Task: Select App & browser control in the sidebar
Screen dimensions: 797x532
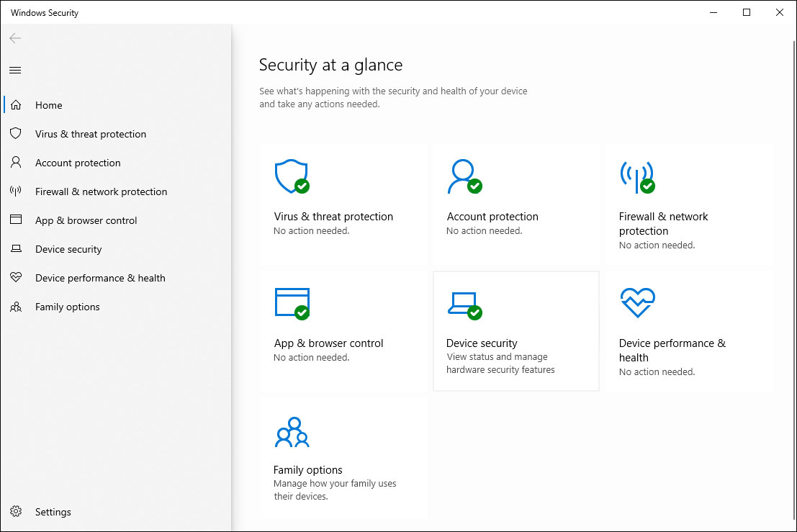Action: click(86, 220)
